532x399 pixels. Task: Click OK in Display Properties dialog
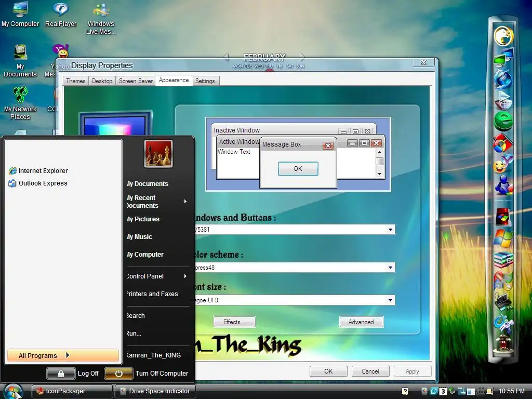point(328,371)
